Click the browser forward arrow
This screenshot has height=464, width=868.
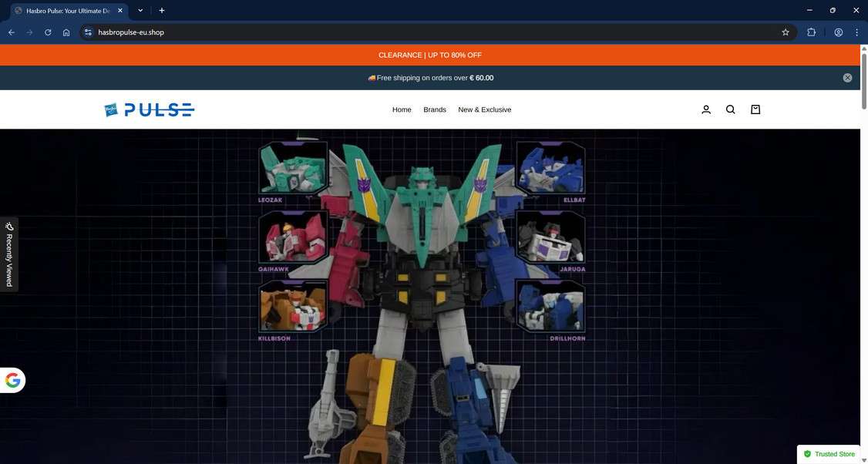30,32
